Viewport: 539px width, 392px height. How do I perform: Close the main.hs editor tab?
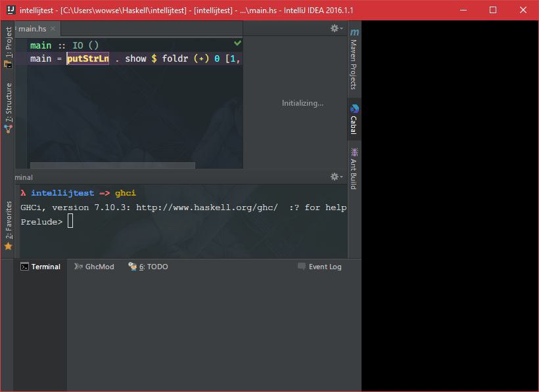pos(53,28)
